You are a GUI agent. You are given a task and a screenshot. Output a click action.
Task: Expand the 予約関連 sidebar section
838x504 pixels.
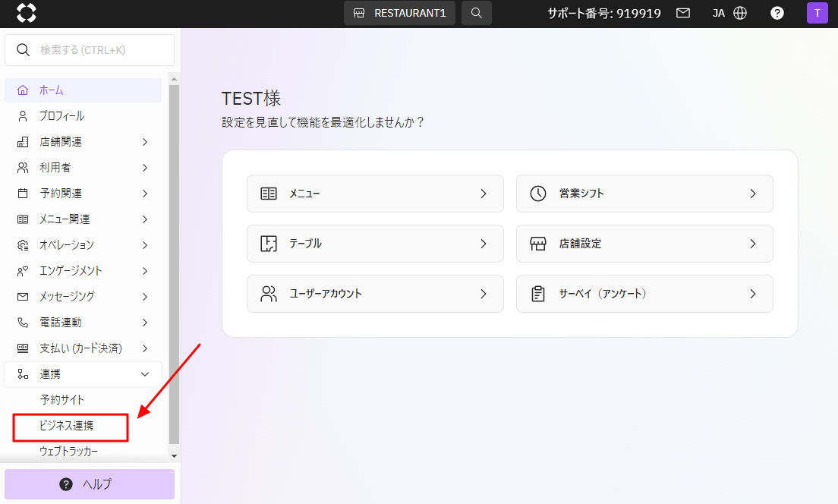83,194
